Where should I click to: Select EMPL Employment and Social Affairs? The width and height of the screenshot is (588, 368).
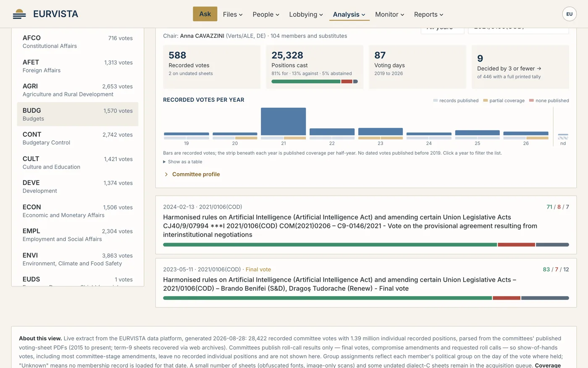(x=78, y=235)
